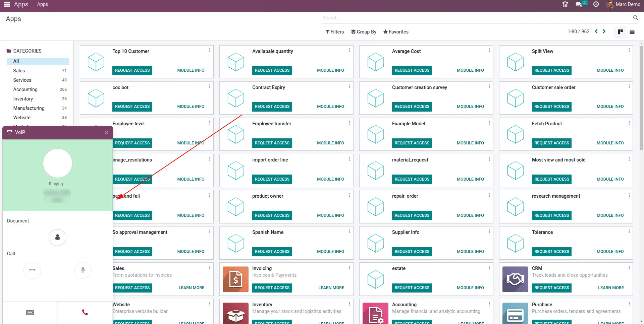Select the Accounting category

[x=38, y=89]
